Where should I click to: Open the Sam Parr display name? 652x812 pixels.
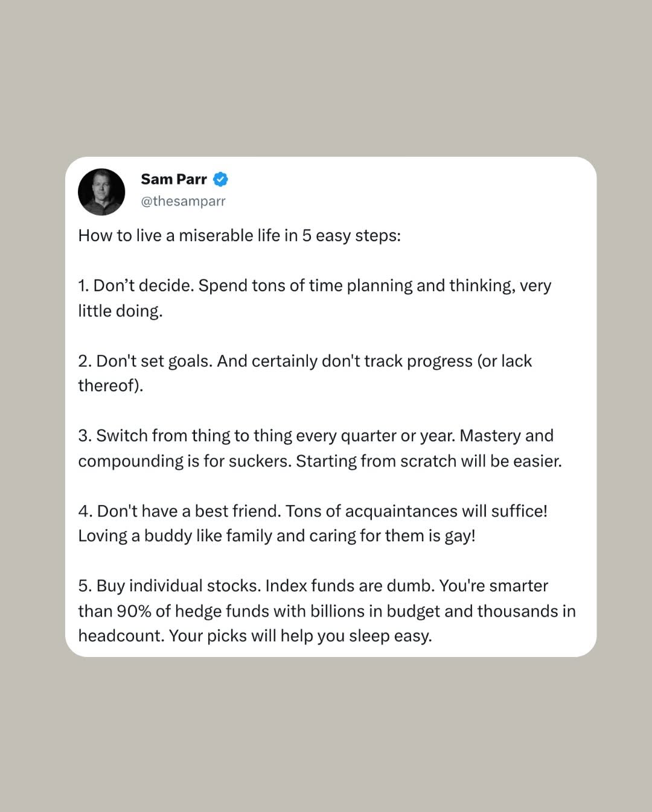(x=174, y=179)
